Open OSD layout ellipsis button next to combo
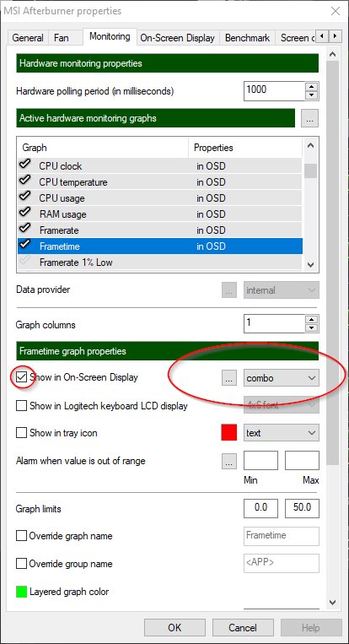The image size is (349, 644). click(229, 378)
